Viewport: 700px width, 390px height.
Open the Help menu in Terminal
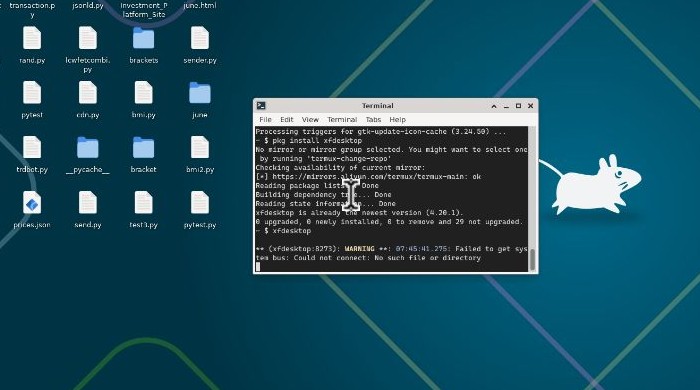(397, 120)
